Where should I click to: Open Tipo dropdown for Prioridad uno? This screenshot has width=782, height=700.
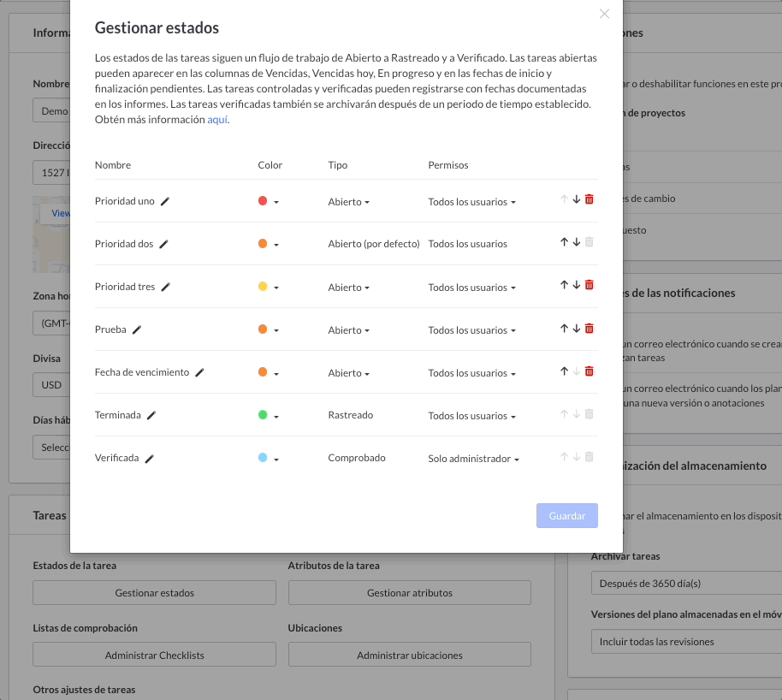[348, 202]
